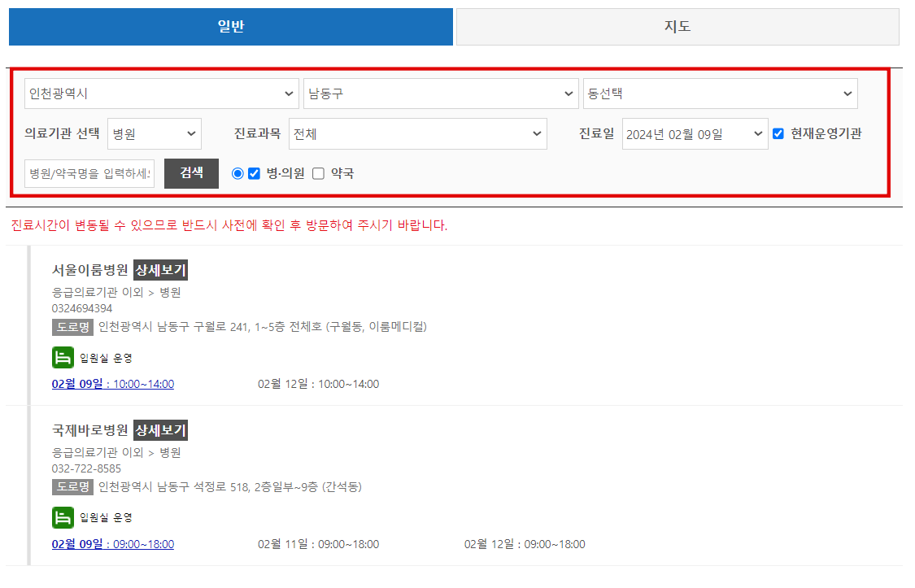The width and height of the screenshot is (915, 588).
Task: Expand the 동선택 dropdown
Action: tap(720, 93)
